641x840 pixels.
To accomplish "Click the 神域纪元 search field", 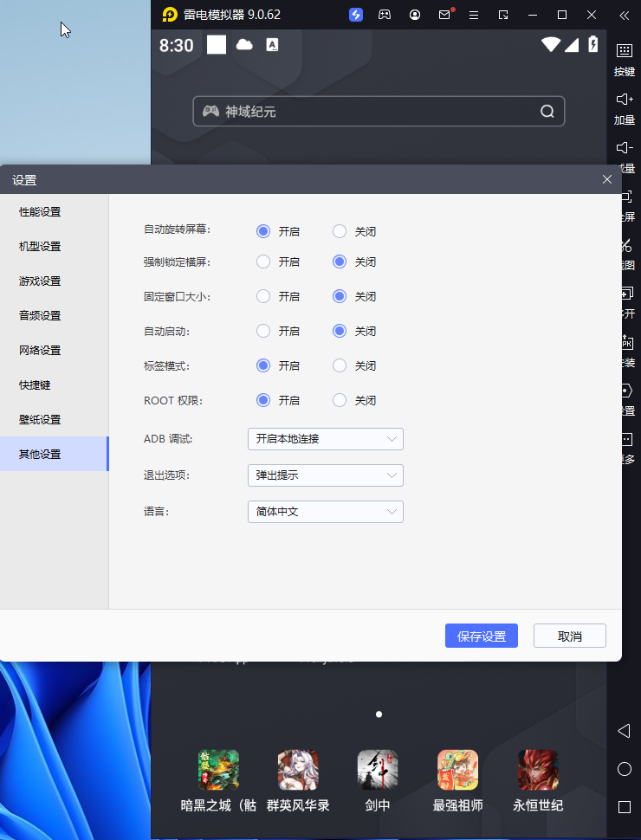I will click(379, 112).
